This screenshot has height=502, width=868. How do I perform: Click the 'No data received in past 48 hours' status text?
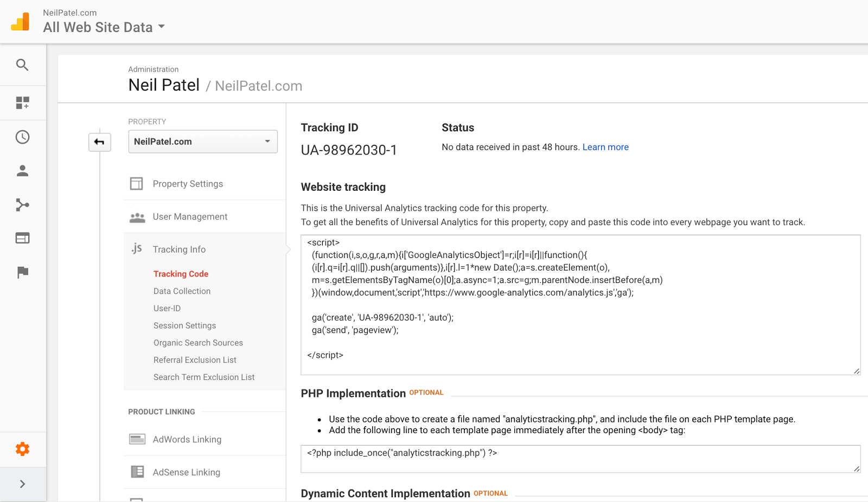point(510,147)
